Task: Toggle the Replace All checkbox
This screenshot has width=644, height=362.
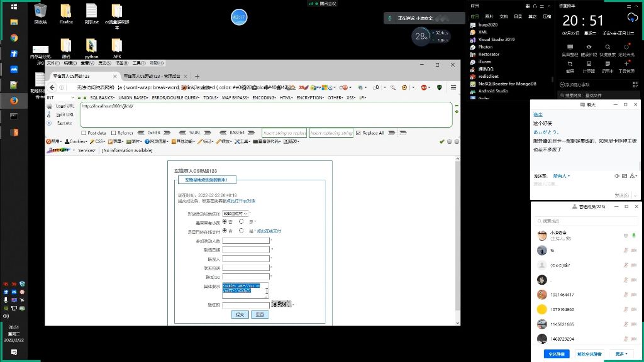Action: 358,133
